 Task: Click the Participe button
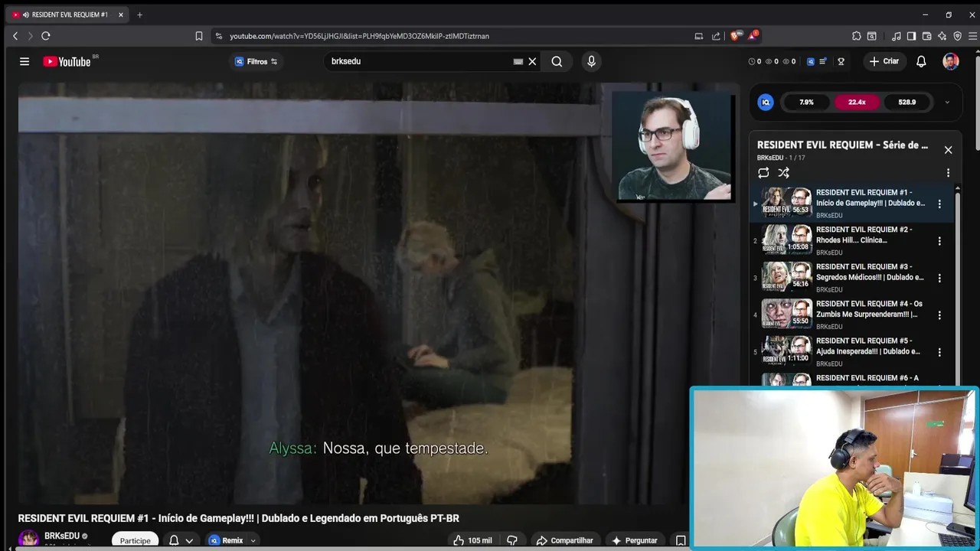135,540
